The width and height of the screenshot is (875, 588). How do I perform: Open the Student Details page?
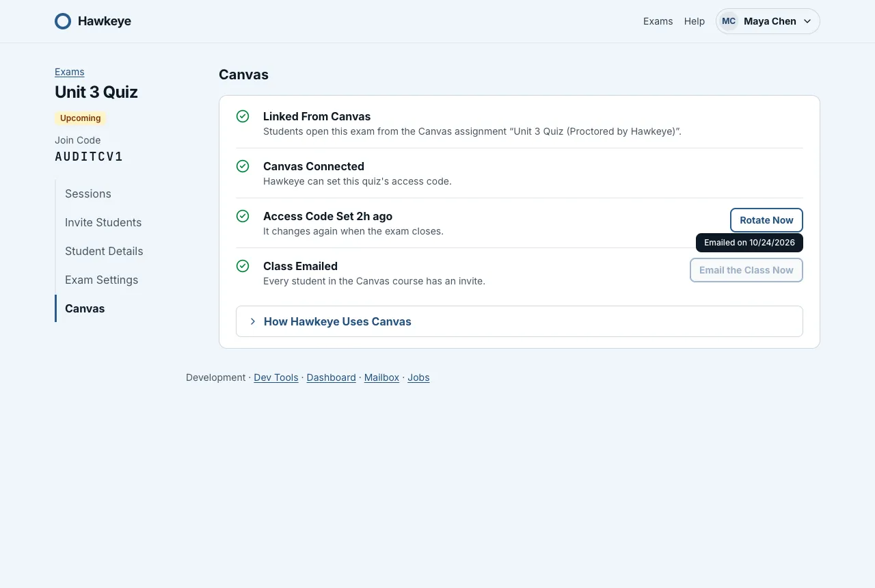104,251
